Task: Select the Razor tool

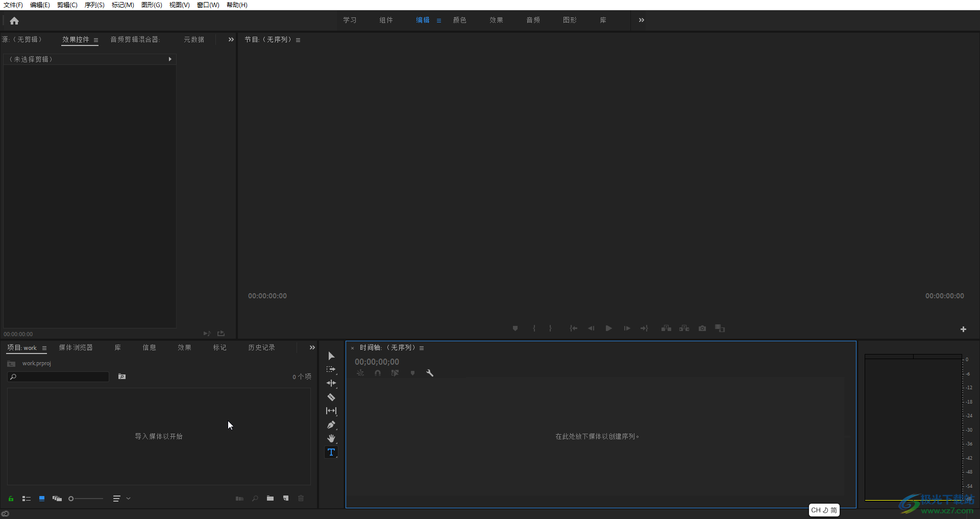Action: click(331, 397)
